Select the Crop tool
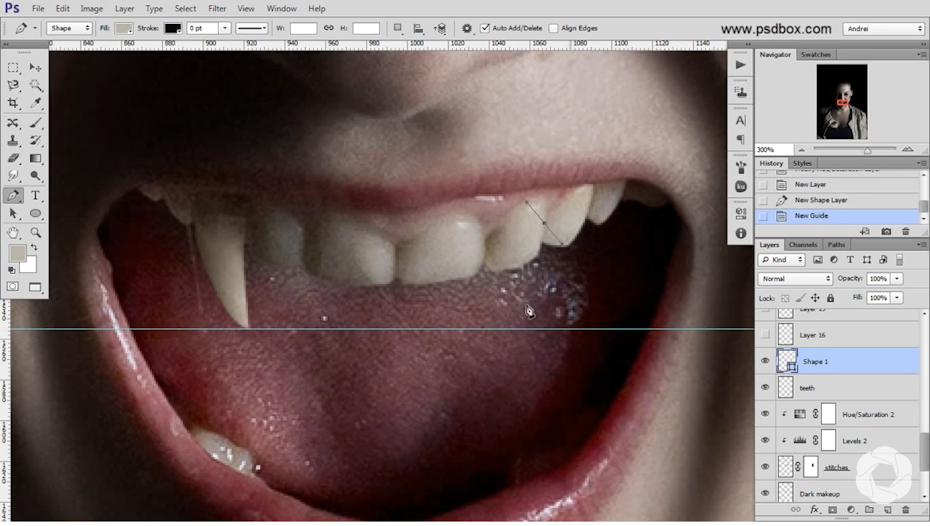 [x=14, y=103]
